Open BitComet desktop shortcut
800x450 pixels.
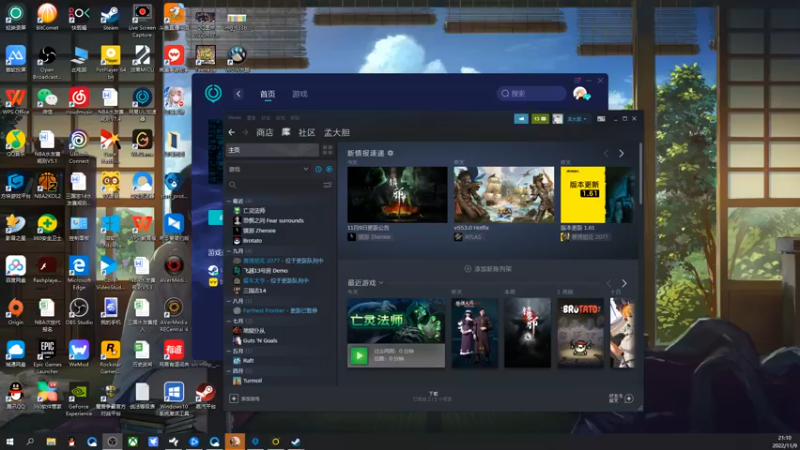pos(47,17)
